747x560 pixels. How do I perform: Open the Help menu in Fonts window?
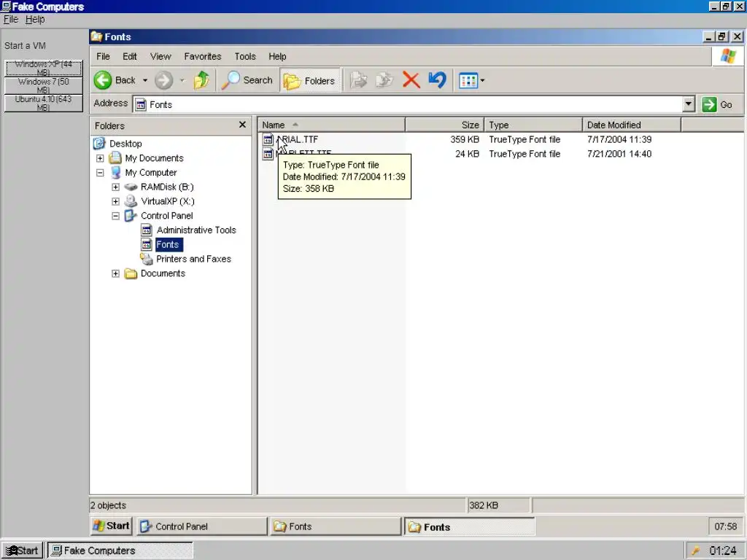click(x=277, y=56)
